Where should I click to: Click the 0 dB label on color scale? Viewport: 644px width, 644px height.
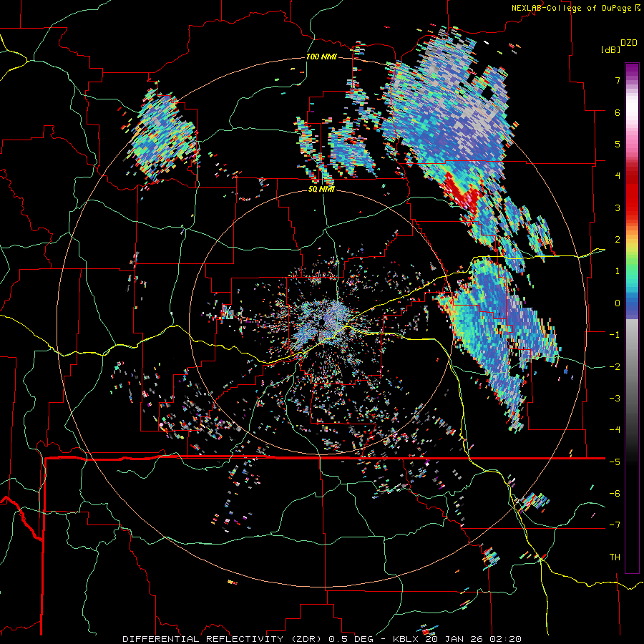[618, 303]
